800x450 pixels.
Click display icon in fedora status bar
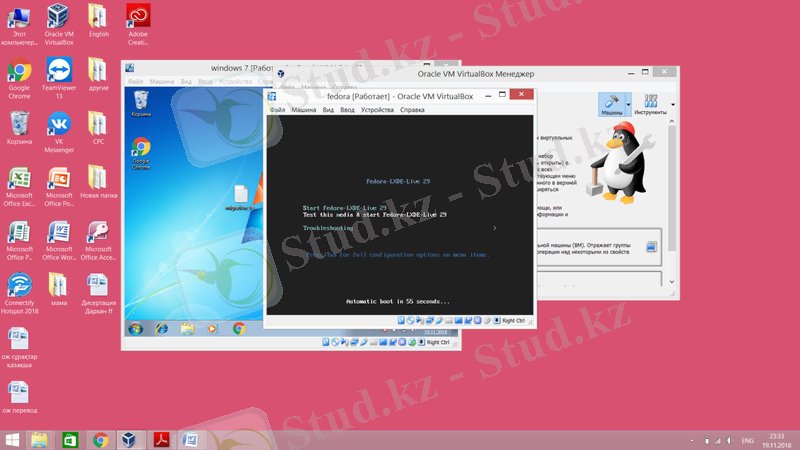coord(458,320)
